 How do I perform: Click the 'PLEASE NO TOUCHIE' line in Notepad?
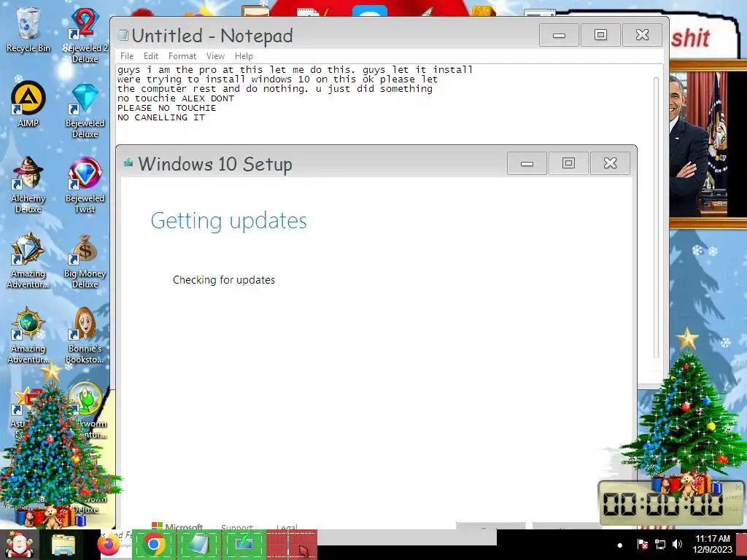tap(167, 108)
